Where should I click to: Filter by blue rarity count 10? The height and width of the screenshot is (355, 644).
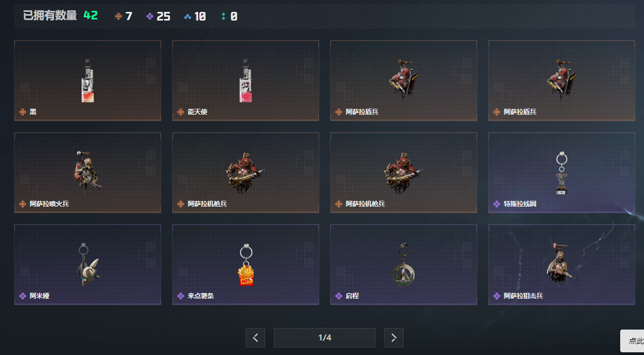(x=195, y=16)
